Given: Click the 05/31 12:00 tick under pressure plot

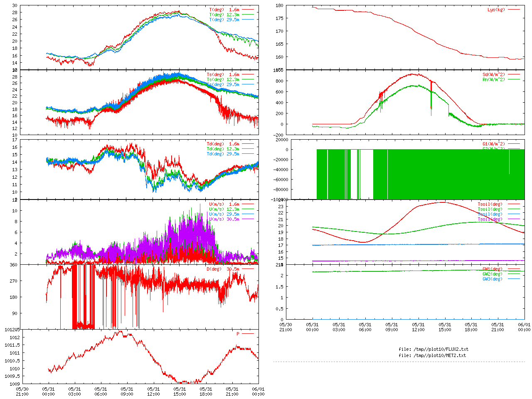Looking at the screenshot, I should coord(153,392).
